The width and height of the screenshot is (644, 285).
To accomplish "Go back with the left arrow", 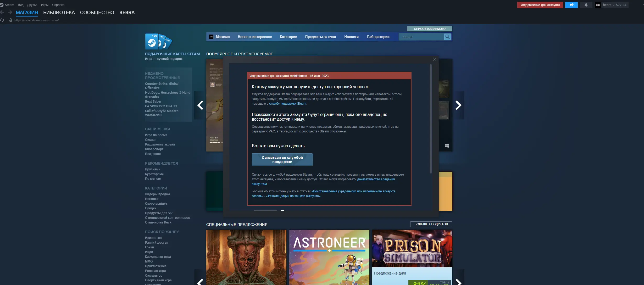I will (x=2, y=12).
